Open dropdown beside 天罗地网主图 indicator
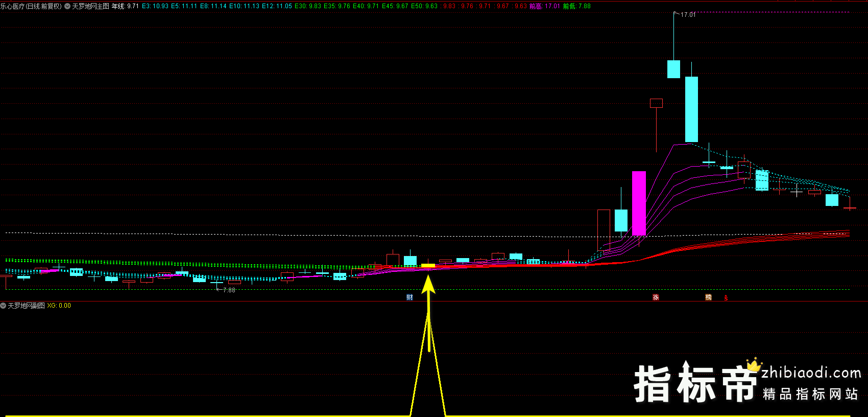Image resolution: width=868 pixels, height=417 pixels. pos(67,6)
